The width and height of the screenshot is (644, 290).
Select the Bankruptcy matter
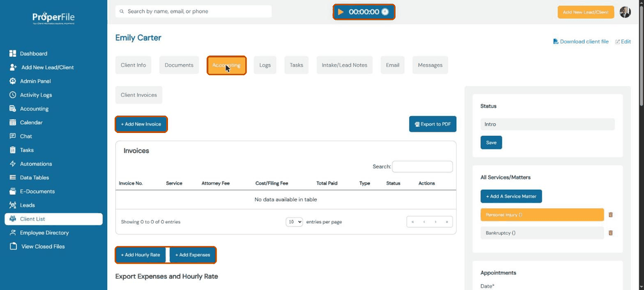[x=542, y=233]
